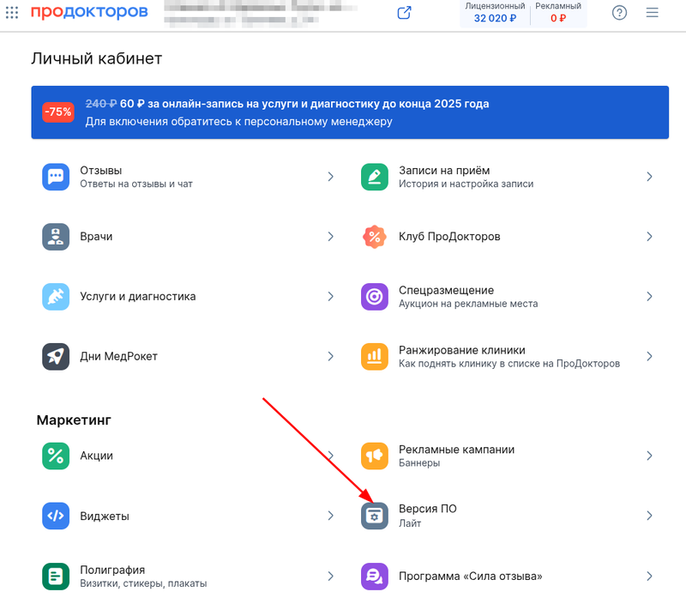Image resolution: width=686 pixels, height=616 pixels.
Task: Click the Клуб ПроДокторов percent badge icon
Action: [x=375, y=237]
